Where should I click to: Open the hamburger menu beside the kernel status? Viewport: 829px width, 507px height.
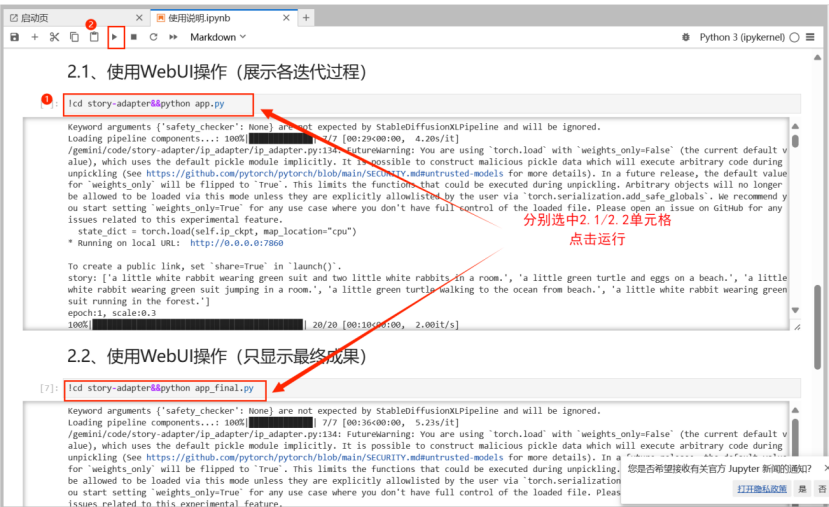tap(810, 37)
